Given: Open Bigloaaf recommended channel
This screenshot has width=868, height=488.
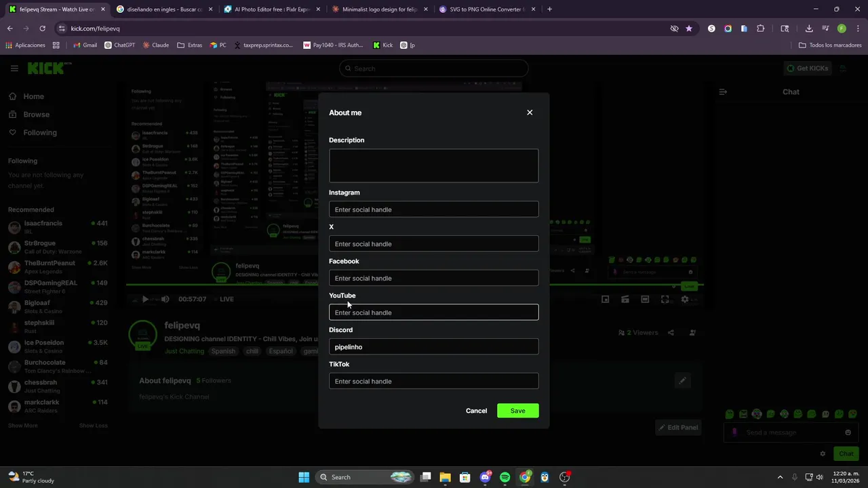Looking at the screenshot, I should [58, 306].
